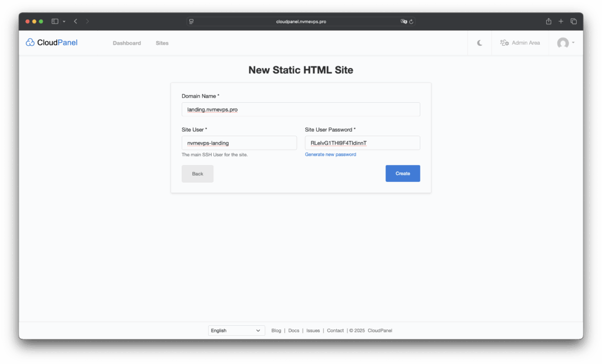
Task: Click the Back button
Action: point(198,174)
